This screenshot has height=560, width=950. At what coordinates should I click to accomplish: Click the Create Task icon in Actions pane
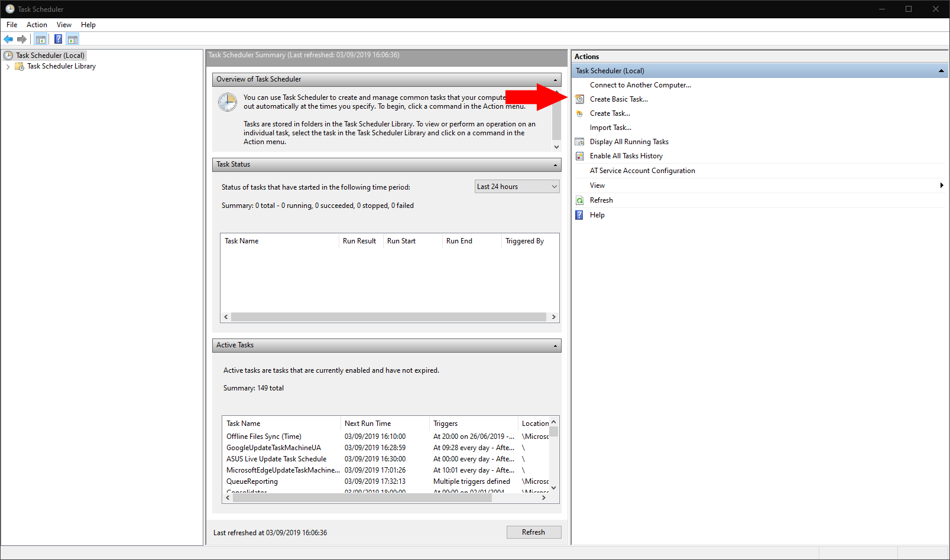pos(579,113)
